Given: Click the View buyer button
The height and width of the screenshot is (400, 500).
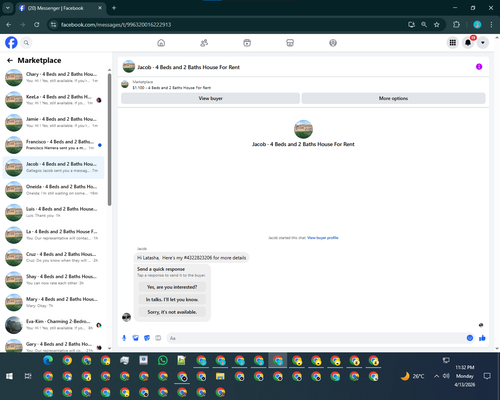Looking at the screenshot, I should [210, 98].
